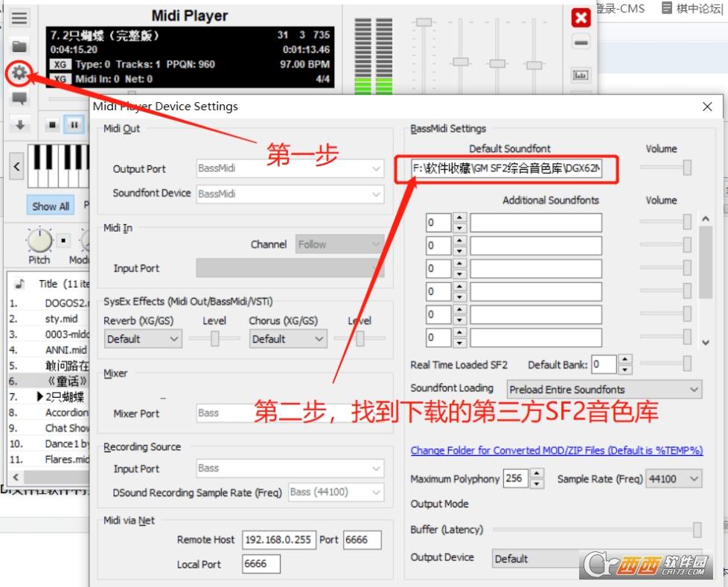Screen dimensions: 728x587
Task: Open a file with the folder icon
Action: pyautogui.click(x=19, y=46)
